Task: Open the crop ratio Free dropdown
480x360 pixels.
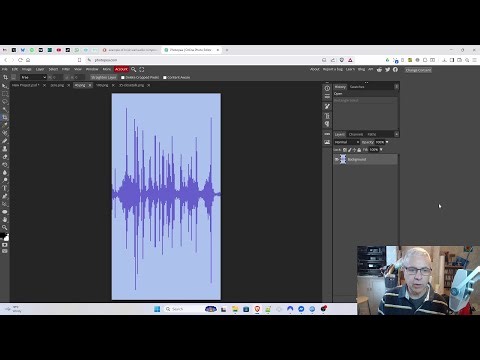Action: tap(33, 77)
